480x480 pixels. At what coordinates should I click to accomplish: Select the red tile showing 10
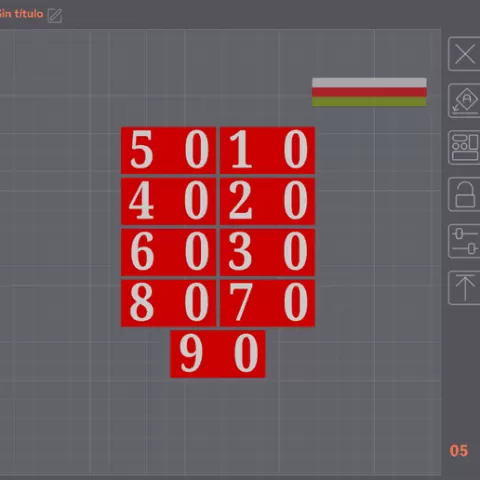pyautogui.click(x=267, y=150)
